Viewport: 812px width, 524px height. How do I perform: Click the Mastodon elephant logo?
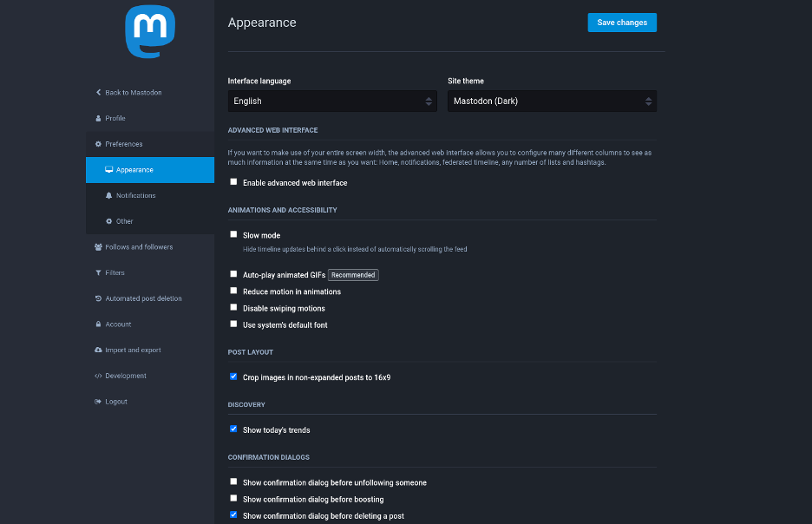[x=150, y=32]
